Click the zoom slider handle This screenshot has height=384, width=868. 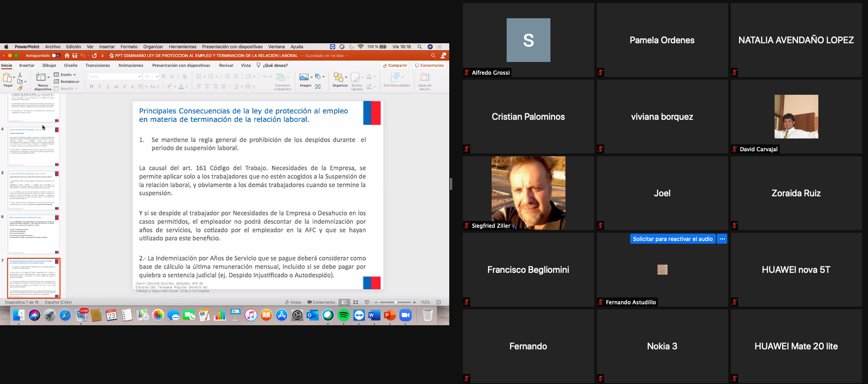[x=396, y=302]
